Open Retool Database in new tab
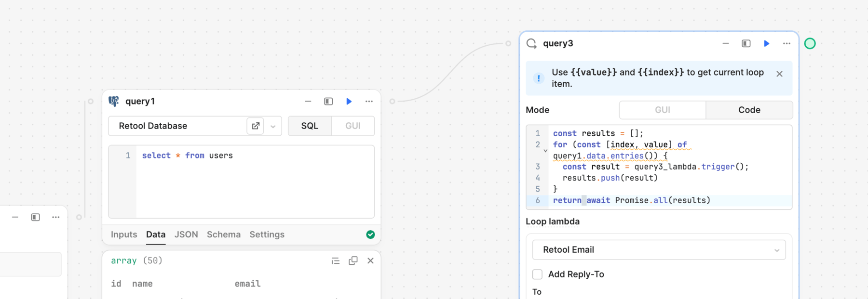Viewport: 868px width, 299px height. click(x=256, y=126)
